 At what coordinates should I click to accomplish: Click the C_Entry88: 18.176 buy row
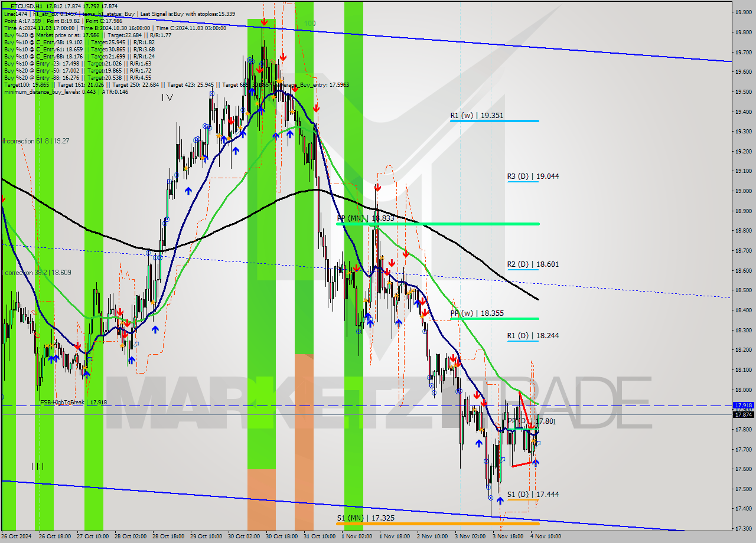(x=80, y=56)
